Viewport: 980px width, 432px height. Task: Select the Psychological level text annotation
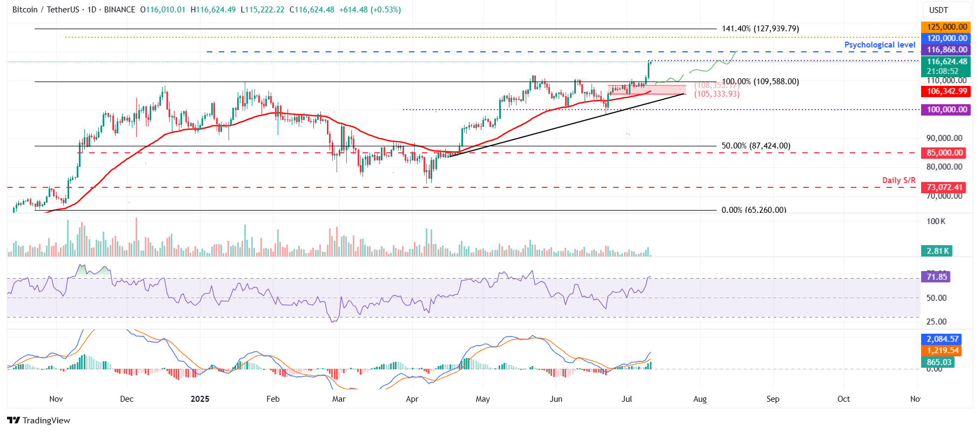[880, 45]
